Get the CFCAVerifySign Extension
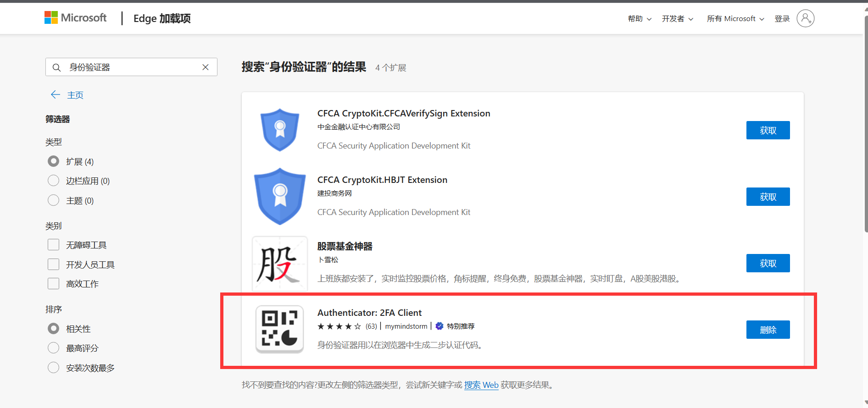This screenshot has width=868, height=408. (768, 130)
